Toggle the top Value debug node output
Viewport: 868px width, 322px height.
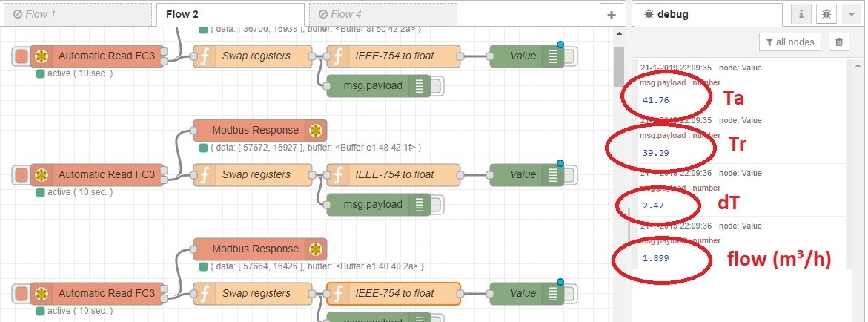572,56
